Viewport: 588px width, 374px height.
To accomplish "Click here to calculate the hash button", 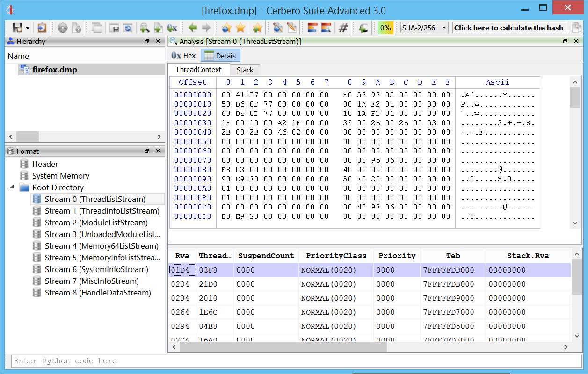I will (x=509, y=28).
